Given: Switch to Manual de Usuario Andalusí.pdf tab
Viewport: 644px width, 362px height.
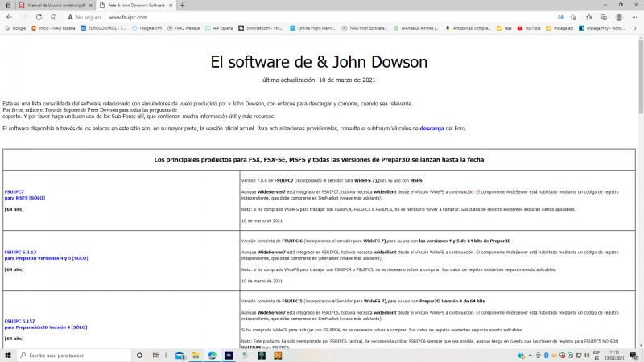Looking at the screenshot, I should pyautogui.click(x=56, y=6).
